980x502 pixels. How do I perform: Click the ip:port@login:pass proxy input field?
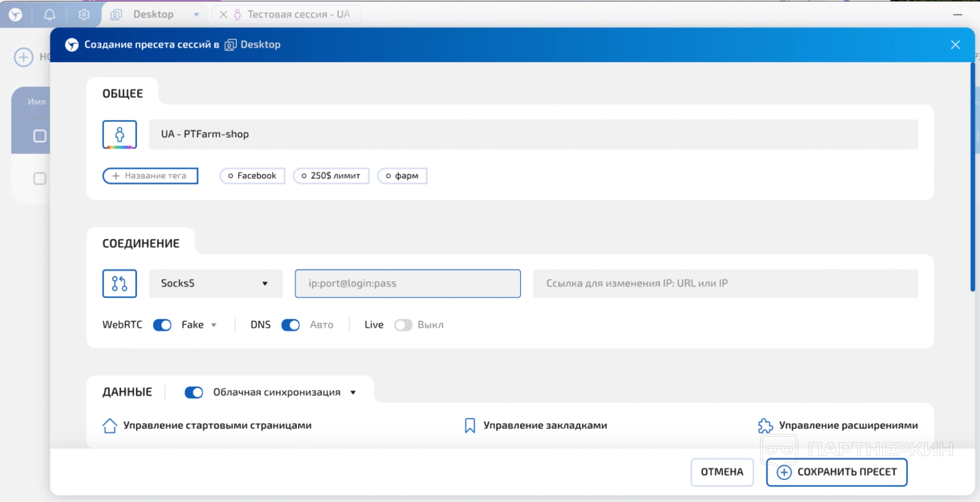407,283
